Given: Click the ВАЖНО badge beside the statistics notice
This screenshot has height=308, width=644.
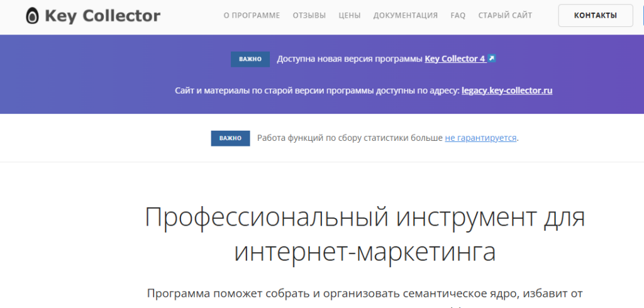Looking at the screenshot, I should coord(230,138).
